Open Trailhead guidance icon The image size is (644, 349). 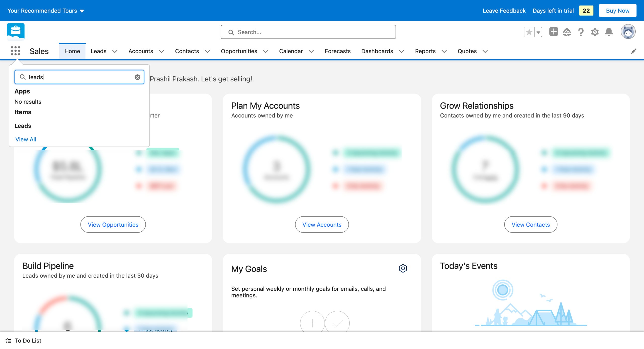(567, 32)
